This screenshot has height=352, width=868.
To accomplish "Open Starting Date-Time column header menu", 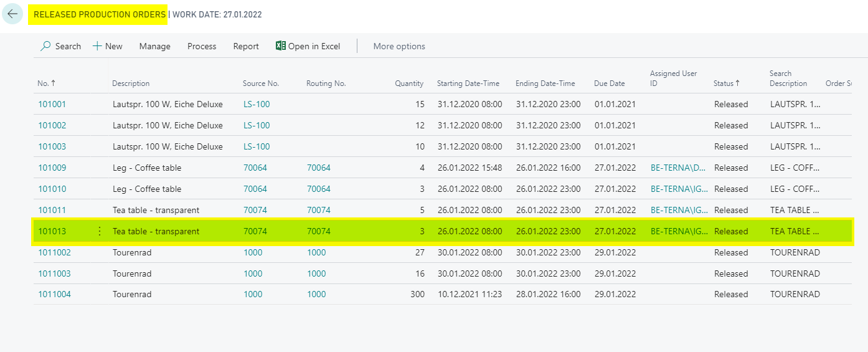I will [x=468, y=83].
